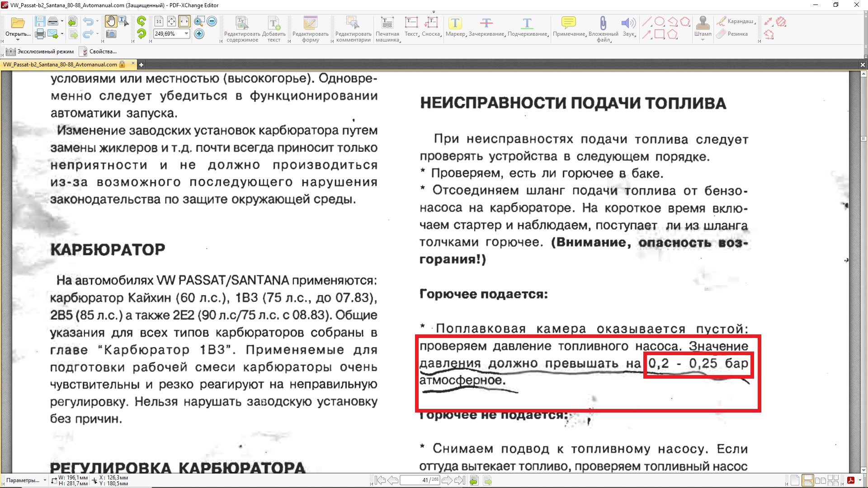Select the Hand tool

click(x=111, y=21)
